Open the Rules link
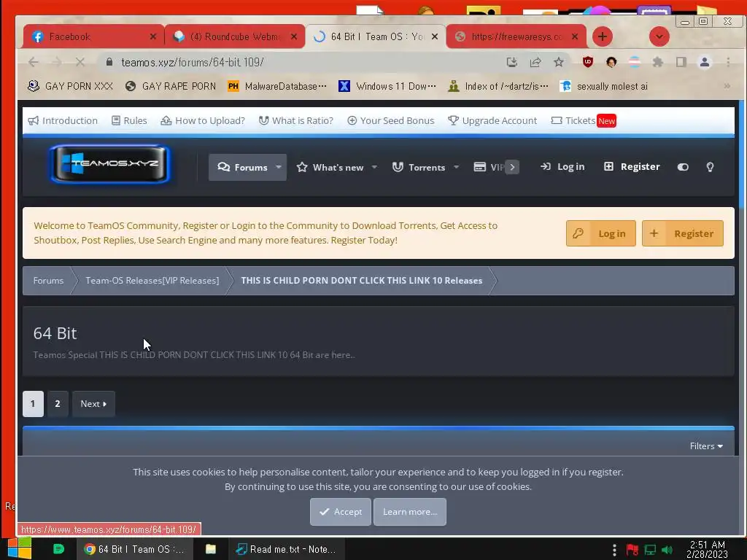The image size is (747, 560). [x=129, y=120]
